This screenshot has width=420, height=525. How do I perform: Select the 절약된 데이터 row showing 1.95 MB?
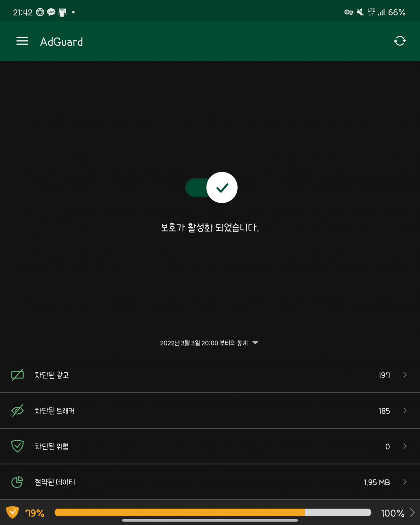pyautogui.click(x=210, y=482)
